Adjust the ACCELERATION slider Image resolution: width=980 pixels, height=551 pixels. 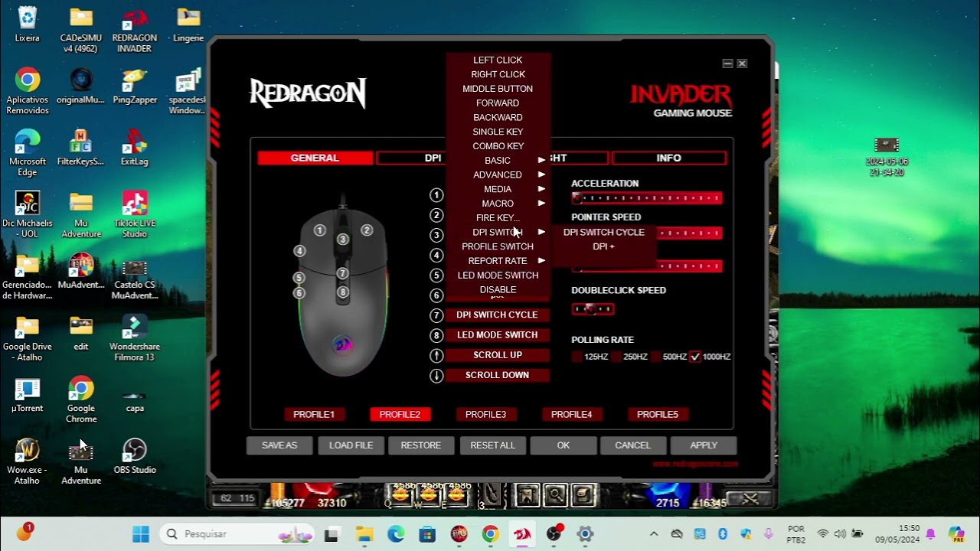(647, 198)
